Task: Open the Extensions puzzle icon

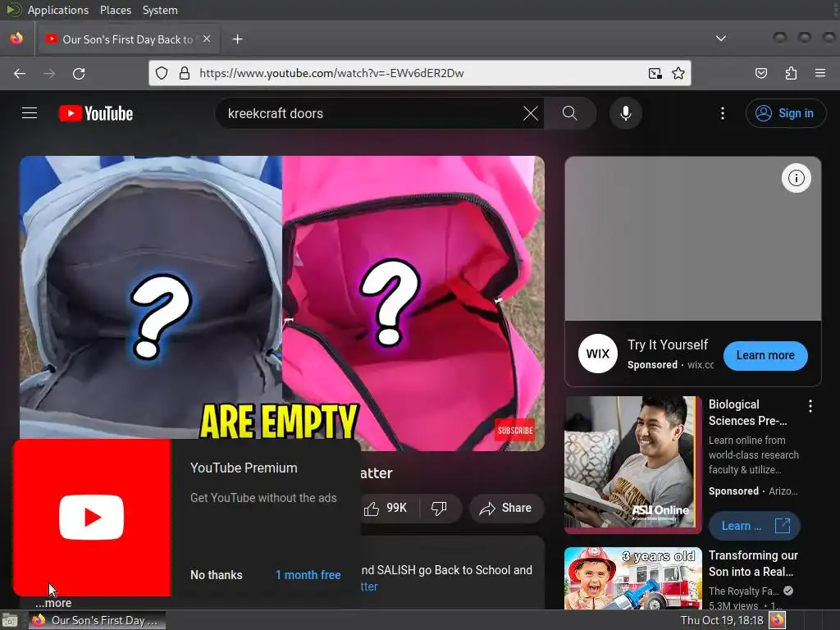Action: (791, 73)
